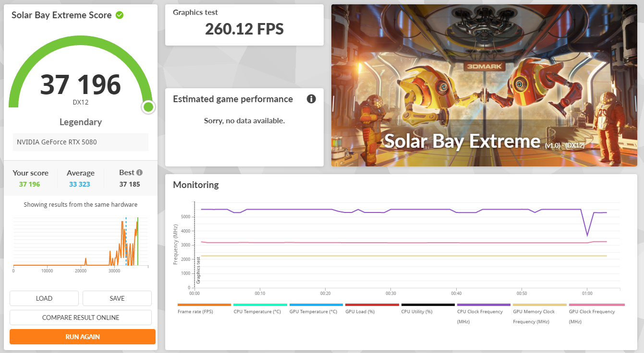The height and width of the screenshot is (353, 644).
Task: Start the benchmark with RUN AGAIN
Action: tap(83, 337)
